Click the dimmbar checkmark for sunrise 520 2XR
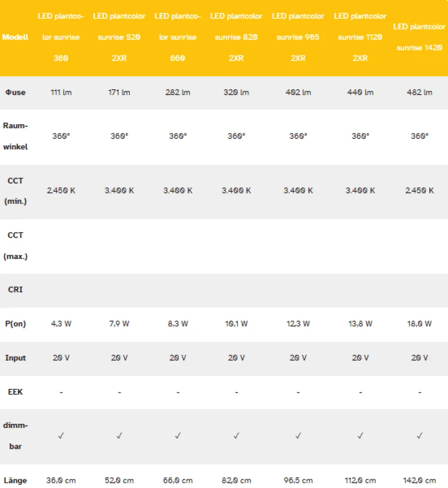Image resolution: width=448 pixels, height=488 pixels. (x=119, y=436)
